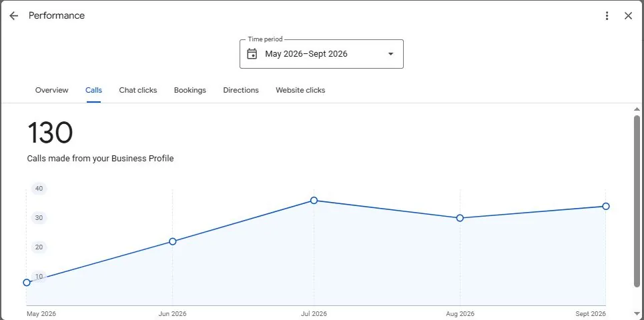
Task: Click the 30 y-axis label
Action: click(x=39, y=218)
